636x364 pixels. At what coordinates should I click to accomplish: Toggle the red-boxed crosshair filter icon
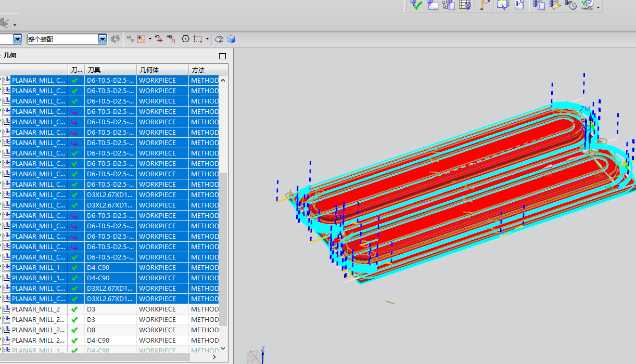click(x=141, y=39)
